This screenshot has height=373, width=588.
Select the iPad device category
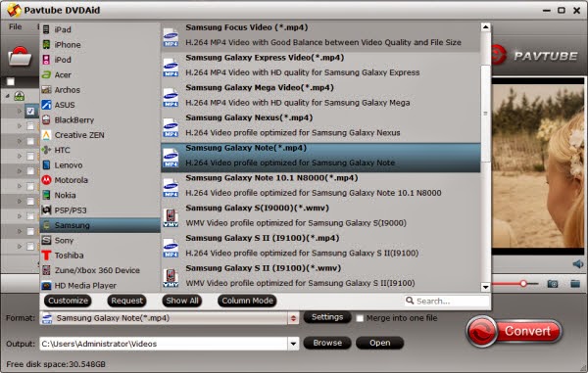pos(100,29)
